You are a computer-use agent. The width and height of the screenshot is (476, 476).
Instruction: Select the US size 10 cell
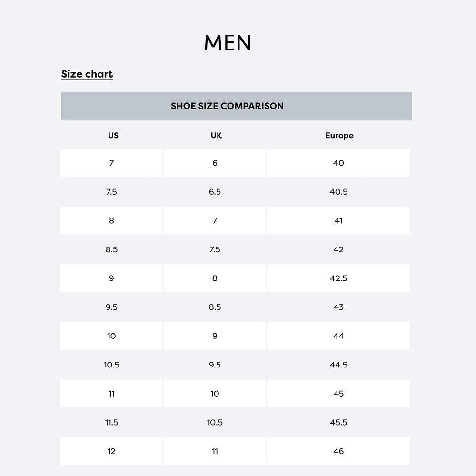pos(111,336)
